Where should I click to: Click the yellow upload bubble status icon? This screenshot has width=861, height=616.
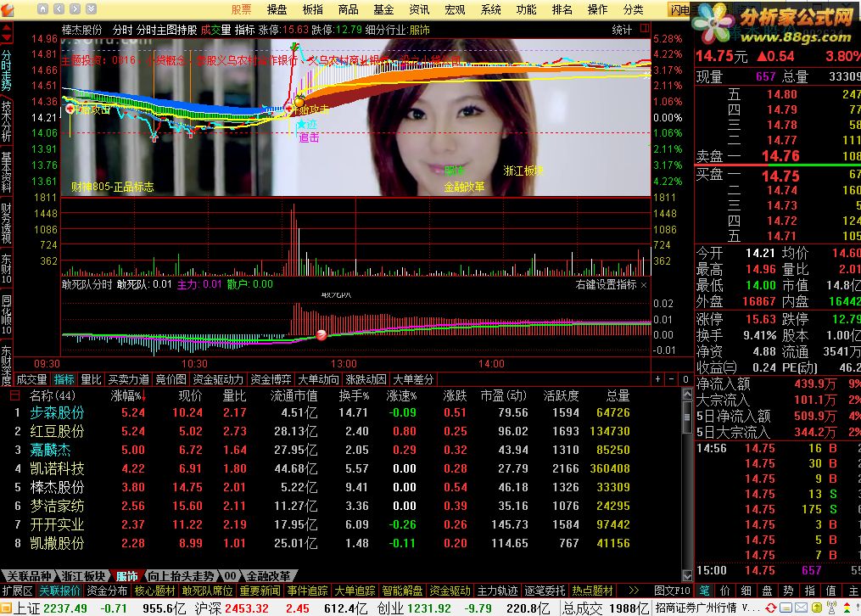click(817, 608)
